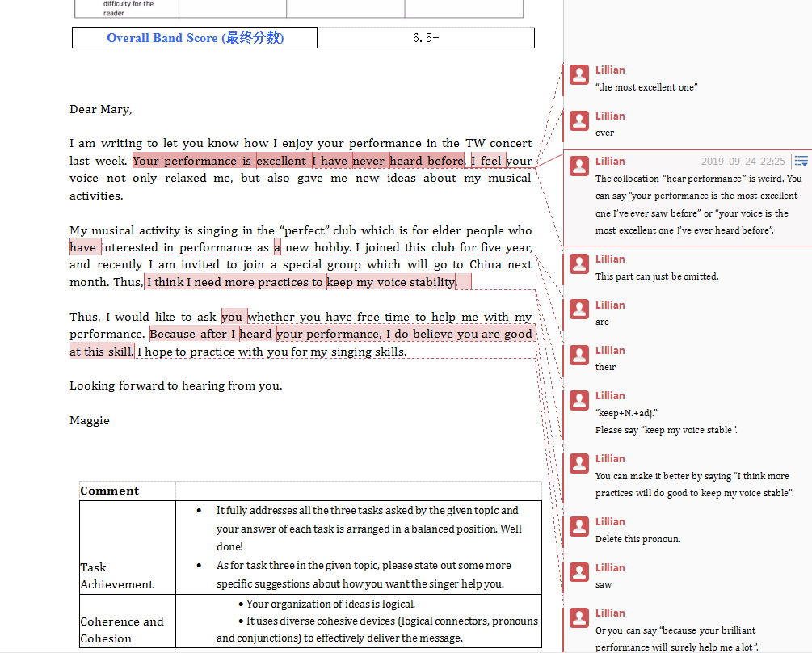The height and width of the screenshot is (653, 812).
Task: Click the highlighted word "have" before "interested"
Action: [x=83, y=247]
